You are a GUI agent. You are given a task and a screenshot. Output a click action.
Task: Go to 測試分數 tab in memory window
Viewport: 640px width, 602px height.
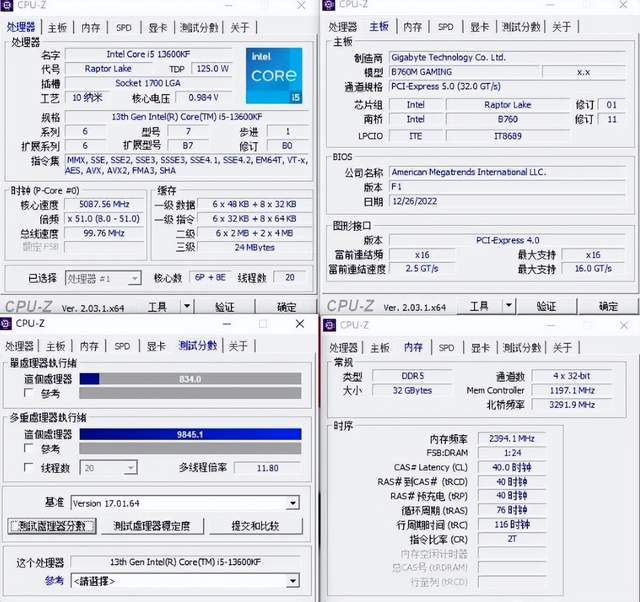(522, 348)
